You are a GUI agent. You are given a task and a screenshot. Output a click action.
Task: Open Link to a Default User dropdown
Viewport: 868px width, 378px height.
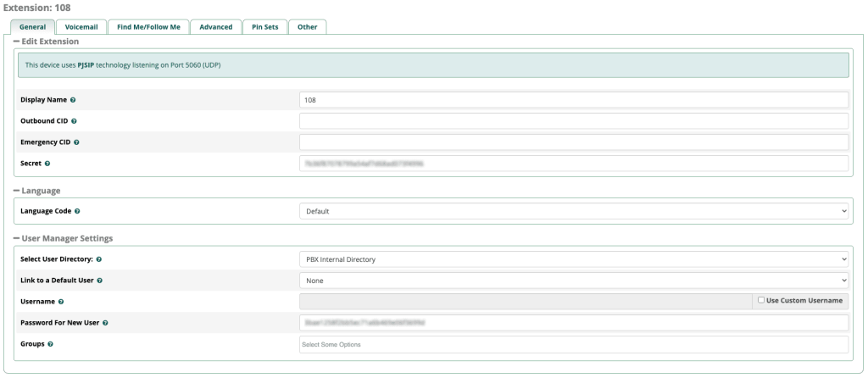click(574, 281)
